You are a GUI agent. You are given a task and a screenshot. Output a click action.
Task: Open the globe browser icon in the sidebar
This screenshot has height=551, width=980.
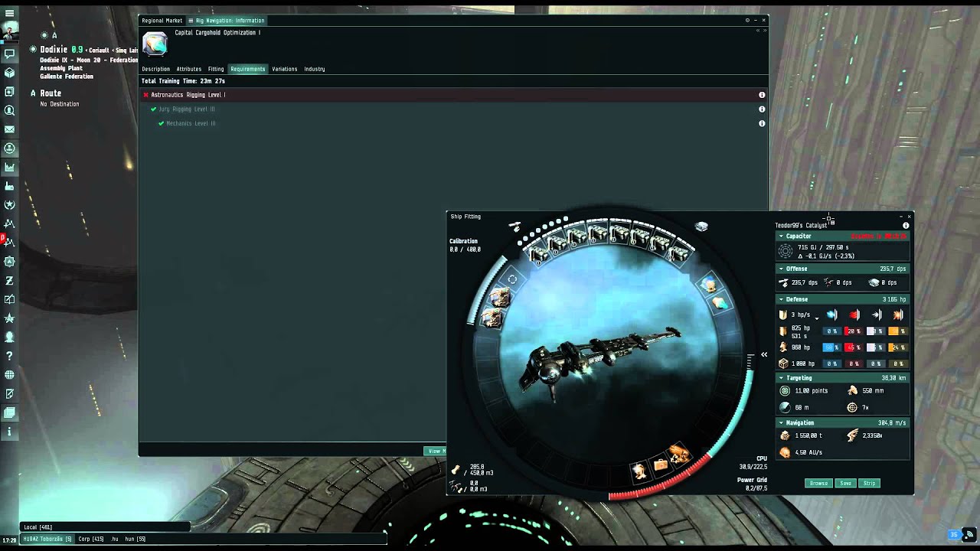[9, 375]
